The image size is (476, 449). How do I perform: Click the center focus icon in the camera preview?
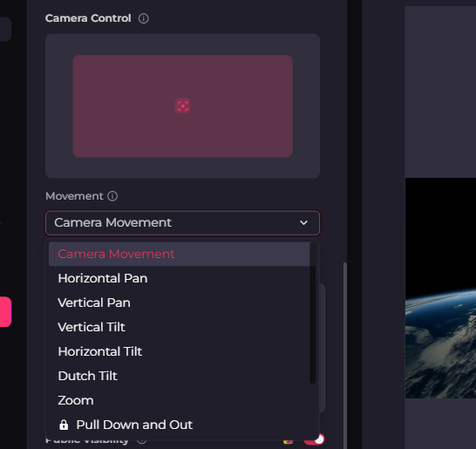(183, 106)
